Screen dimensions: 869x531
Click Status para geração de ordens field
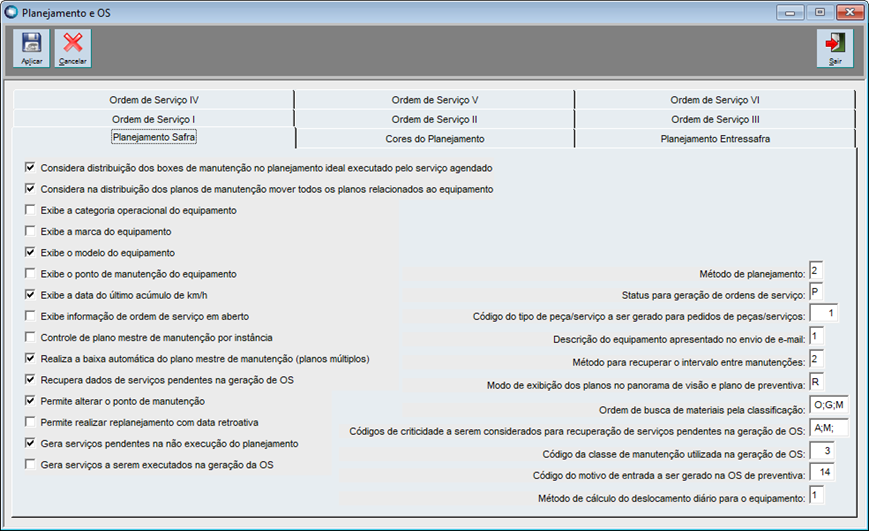coord(816,292)
